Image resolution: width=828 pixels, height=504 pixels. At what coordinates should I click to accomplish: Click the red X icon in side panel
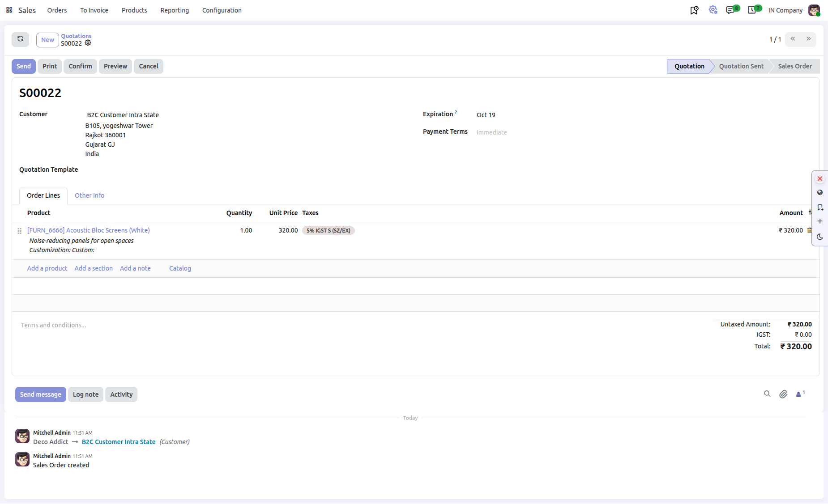pos(820,179)
